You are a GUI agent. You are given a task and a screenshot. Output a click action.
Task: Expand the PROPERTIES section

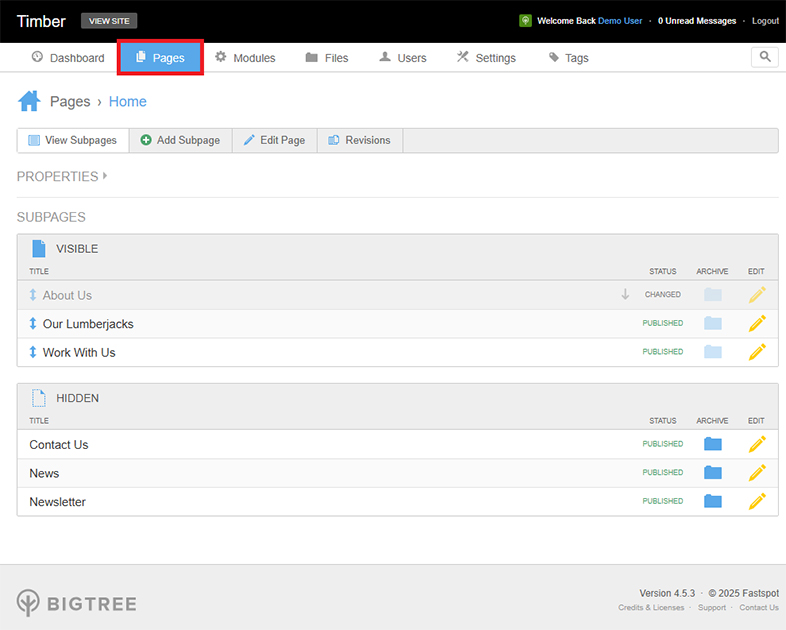point(62,176)
